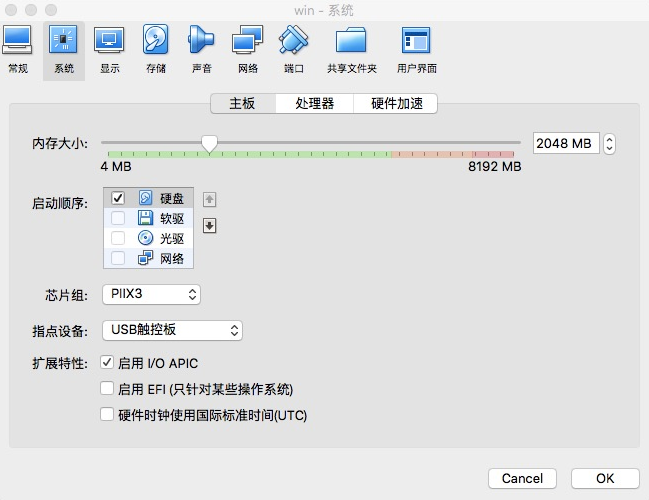Move boot item down with arrow button
Image resolution: width=649 pixels, height=500 pixels.
[209, 226]
